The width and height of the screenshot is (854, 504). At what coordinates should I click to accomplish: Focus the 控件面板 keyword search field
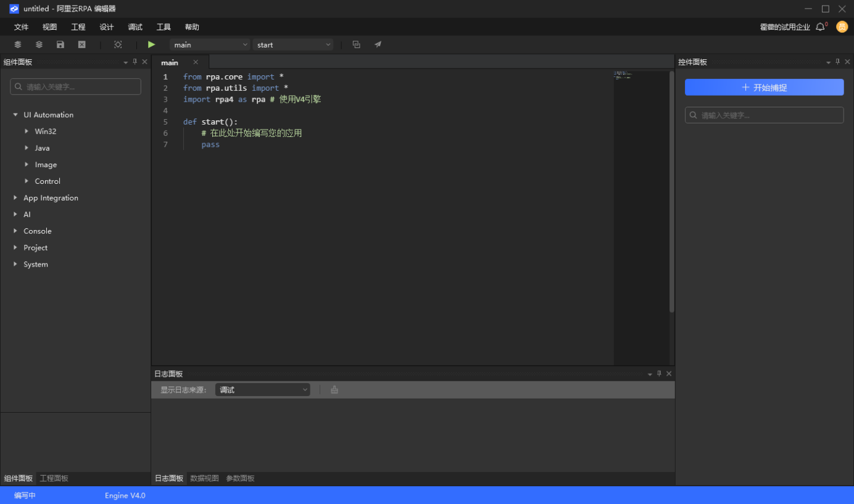click(764, 115)
